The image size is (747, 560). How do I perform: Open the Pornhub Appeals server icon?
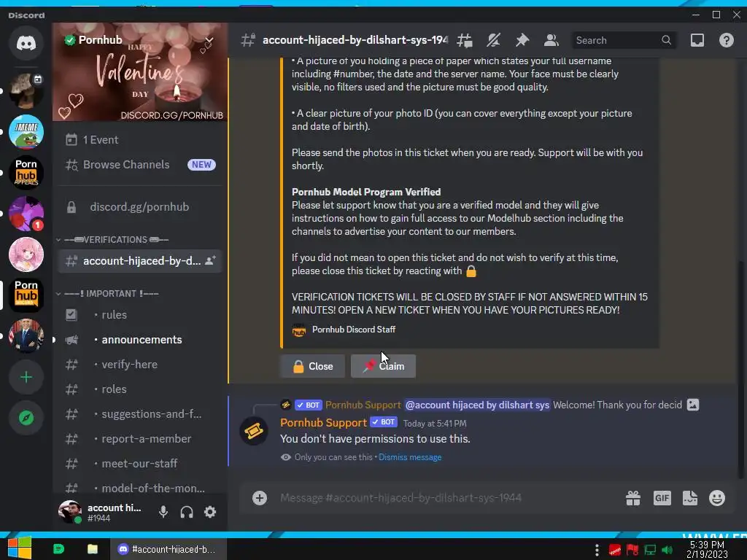coord(26,172)
